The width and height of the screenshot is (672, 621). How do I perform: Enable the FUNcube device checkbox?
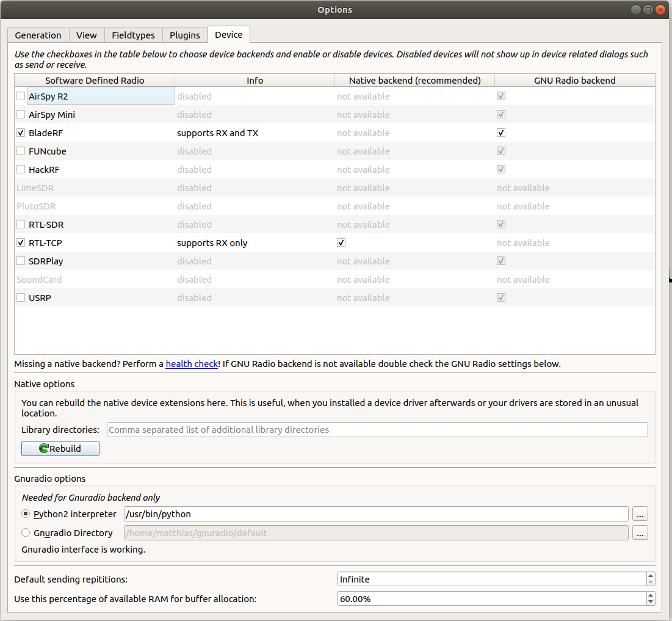21,151
